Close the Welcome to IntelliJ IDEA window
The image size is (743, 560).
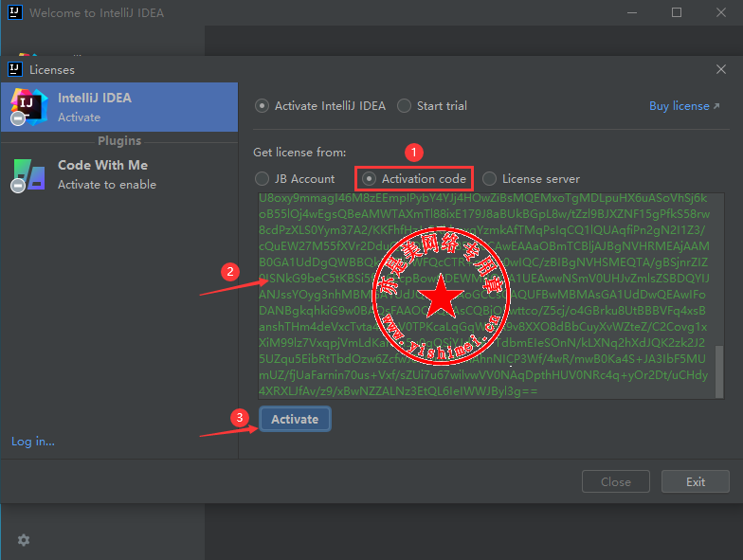[720, 12]
